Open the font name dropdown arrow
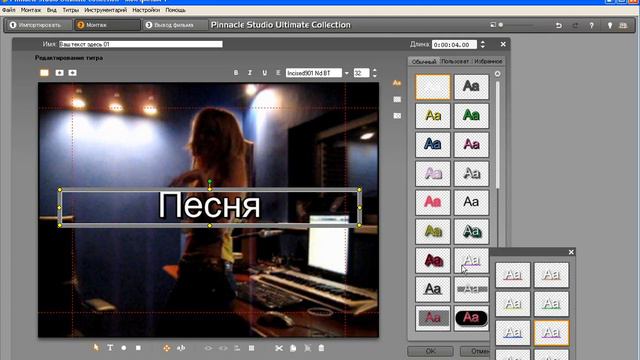The image size is (640, 360). coord(347,73)
